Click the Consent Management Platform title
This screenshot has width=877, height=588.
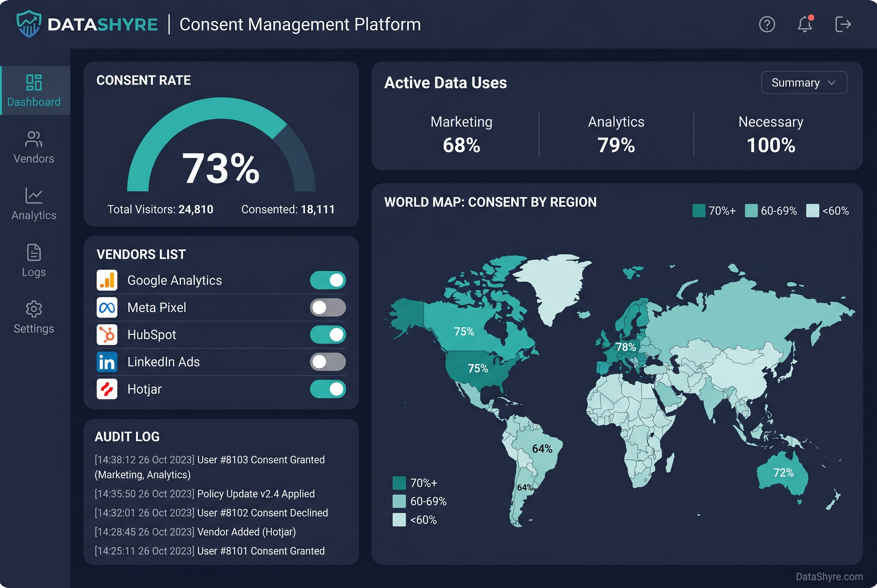point(300,25)
